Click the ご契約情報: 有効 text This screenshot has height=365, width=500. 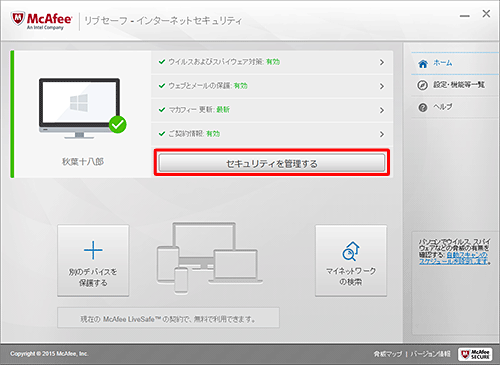(x=194, y=134)
